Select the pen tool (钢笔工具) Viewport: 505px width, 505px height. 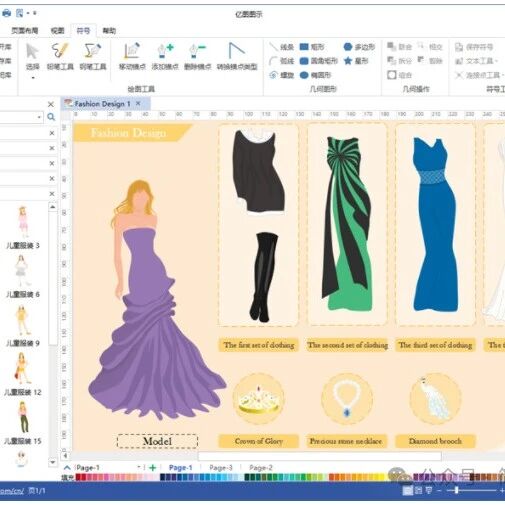[x=93, y=56]
